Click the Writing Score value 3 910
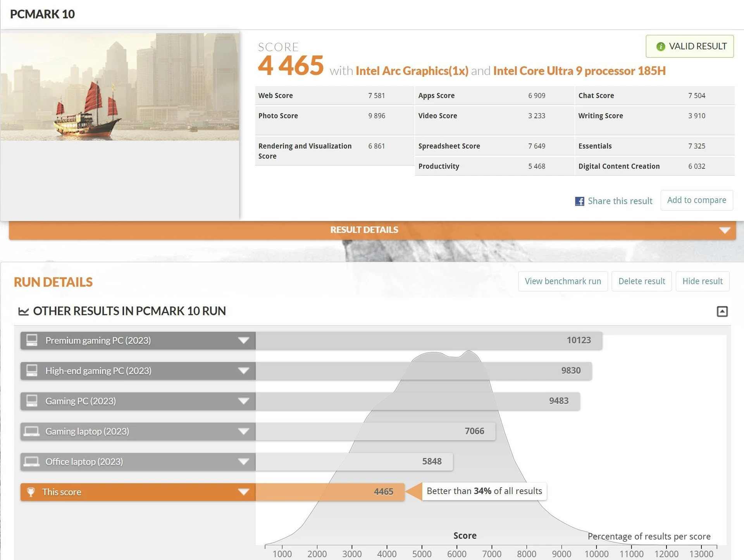This screenshot has width=744, height=560. [x=696, y=116]
